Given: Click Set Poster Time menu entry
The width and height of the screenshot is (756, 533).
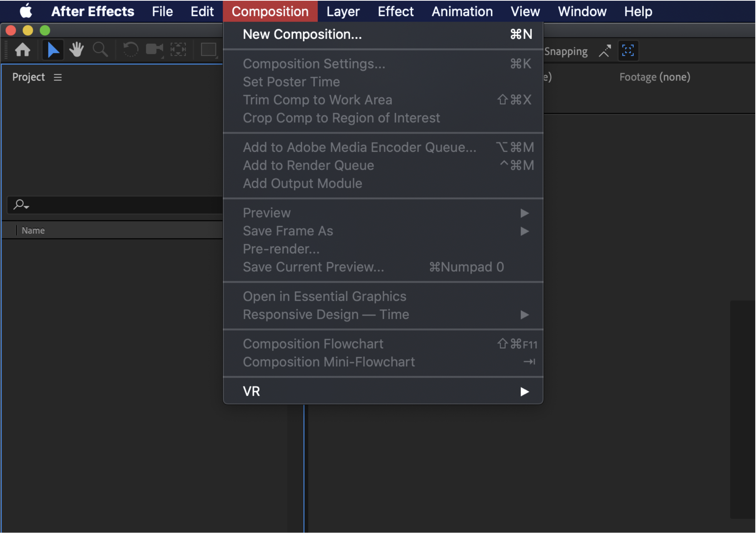Looking at the screenshot, I should point(383,82).
